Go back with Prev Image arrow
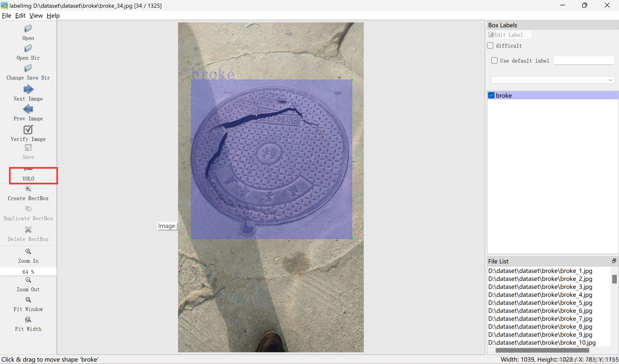Screen dimensions: 619x364 [x=28, y=109]
